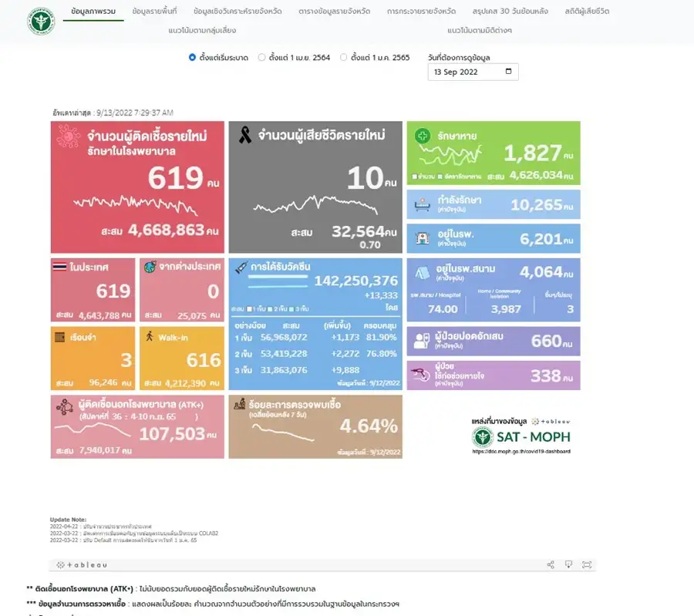The height and width of the screenshot is (616, 694).
Task: Select the 'ตั้งแต่ 1 เม.ย. 2564' radio option
Action: pos(262,57)
